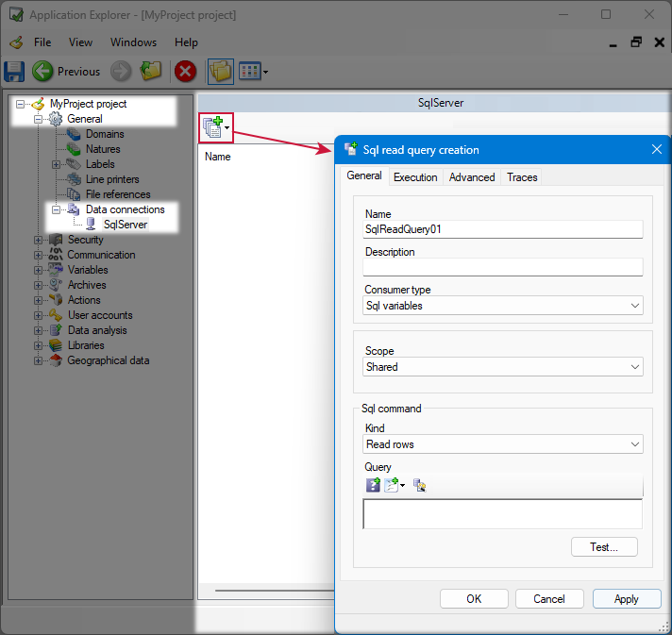Click the Apply button

pos(626,599)
